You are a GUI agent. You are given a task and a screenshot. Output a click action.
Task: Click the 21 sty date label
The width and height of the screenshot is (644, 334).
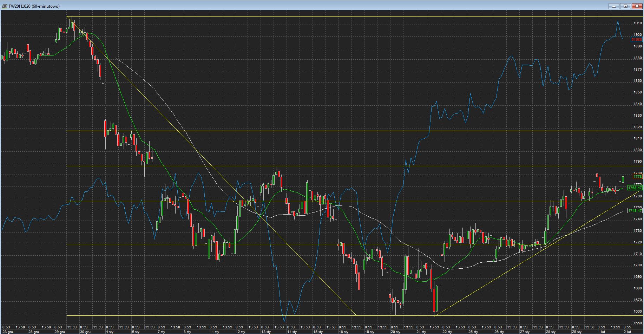click(421, 332)
